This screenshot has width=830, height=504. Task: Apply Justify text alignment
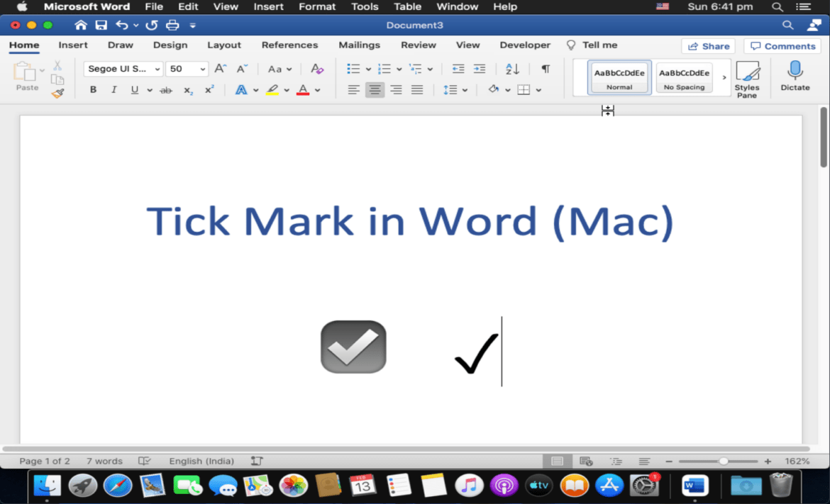pyautogui.click(x=417, y=90)
